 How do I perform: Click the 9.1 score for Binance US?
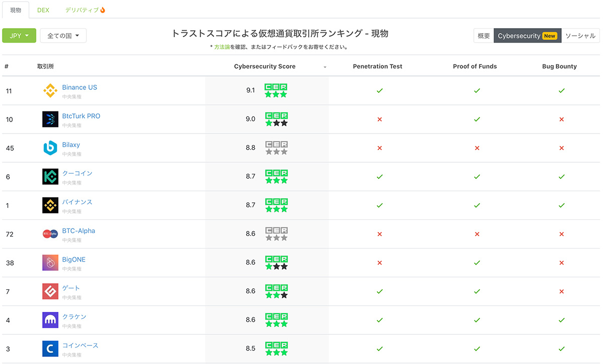coord(251,90)
